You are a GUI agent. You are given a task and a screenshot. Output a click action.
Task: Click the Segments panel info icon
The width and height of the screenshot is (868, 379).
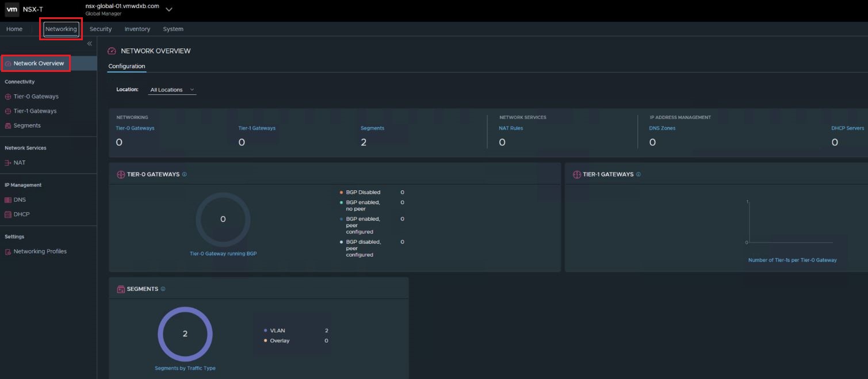(163, 289)
